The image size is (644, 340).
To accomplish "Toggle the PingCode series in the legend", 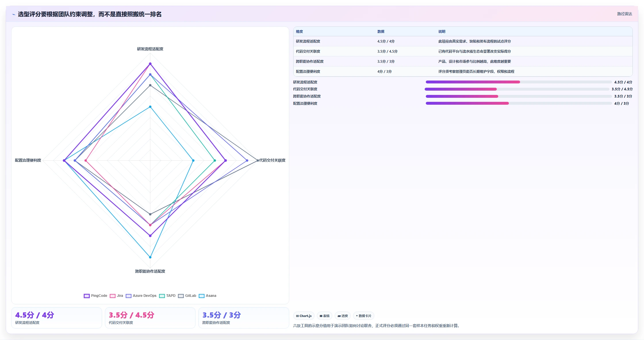I will point(95,296).
